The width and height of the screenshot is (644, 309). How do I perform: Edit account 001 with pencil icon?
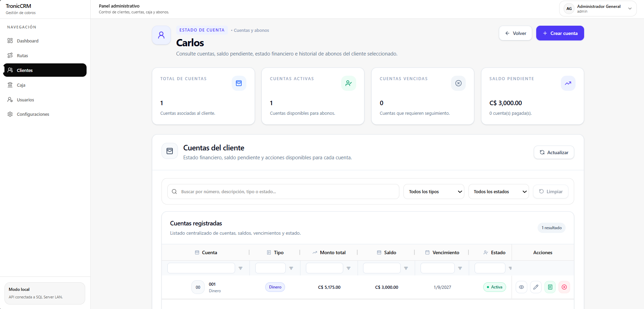(x=536, y=287)
